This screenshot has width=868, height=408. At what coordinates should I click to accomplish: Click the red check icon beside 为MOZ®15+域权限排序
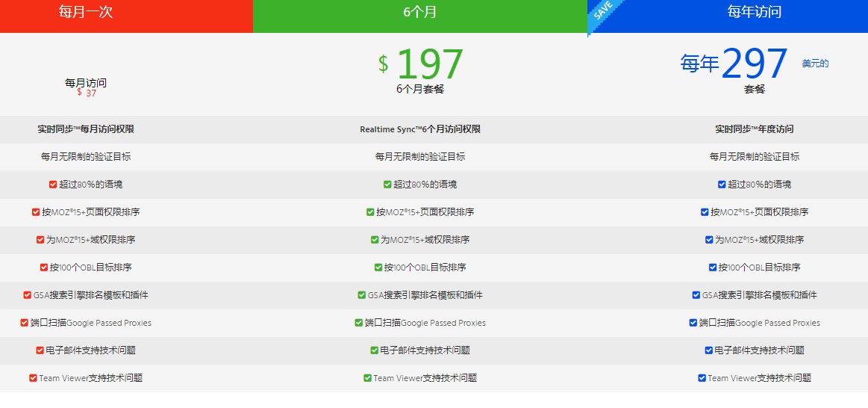40,240
